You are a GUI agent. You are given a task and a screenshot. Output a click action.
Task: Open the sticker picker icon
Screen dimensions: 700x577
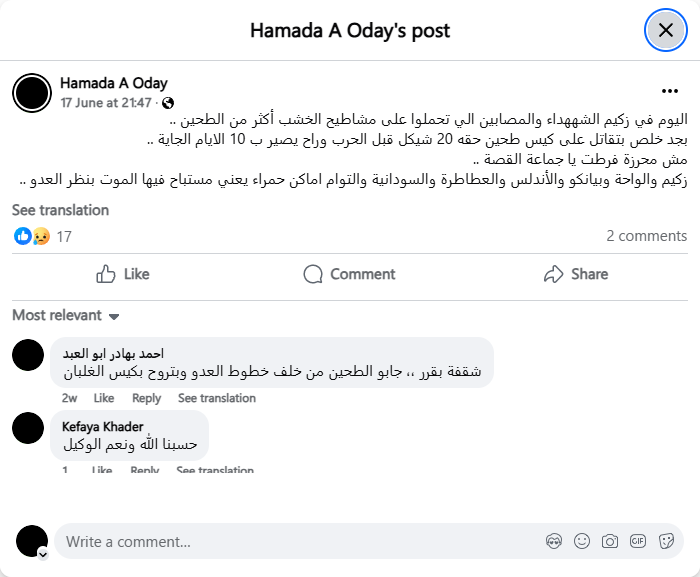pyautogui.click(x=666, y=541)
